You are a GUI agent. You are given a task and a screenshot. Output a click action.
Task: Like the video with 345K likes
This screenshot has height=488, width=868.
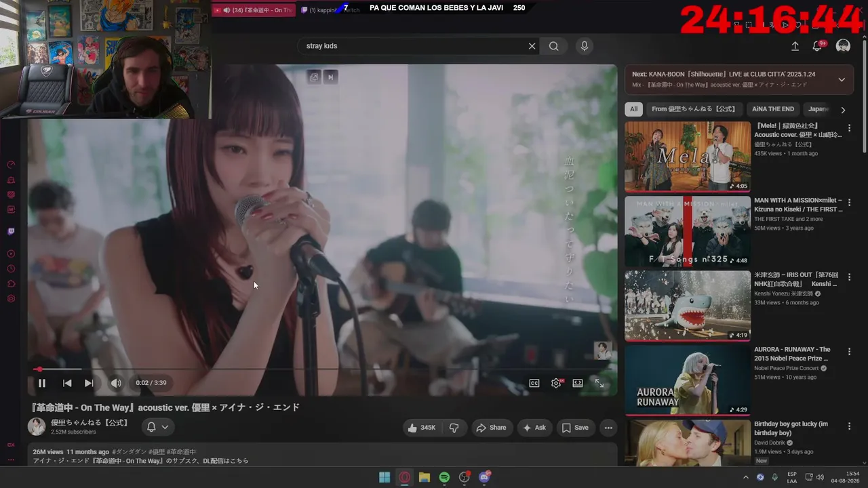pos(420,428)
